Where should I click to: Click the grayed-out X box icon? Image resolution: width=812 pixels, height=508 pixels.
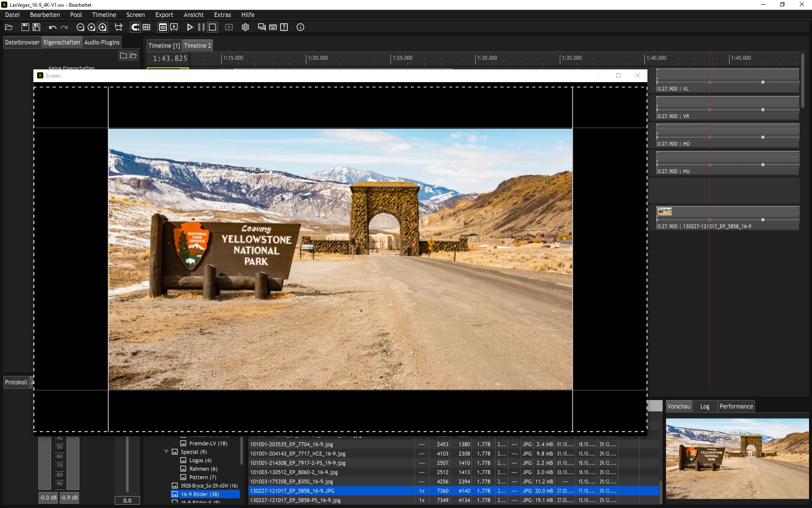click(229, 27)
